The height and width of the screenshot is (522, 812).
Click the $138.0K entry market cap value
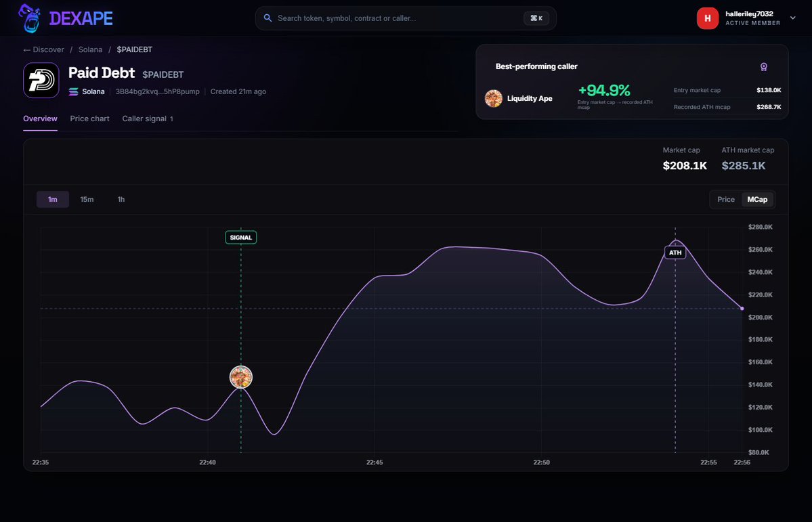pos(769,90)
